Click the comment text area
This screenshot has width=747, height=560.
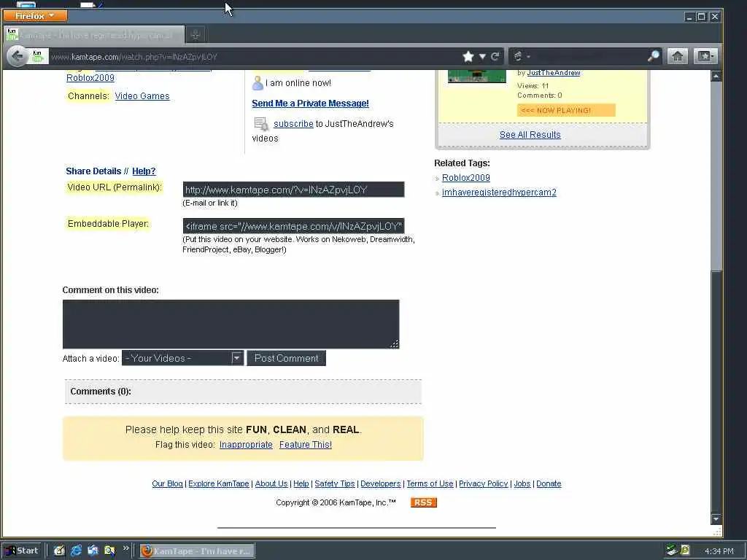231,324
